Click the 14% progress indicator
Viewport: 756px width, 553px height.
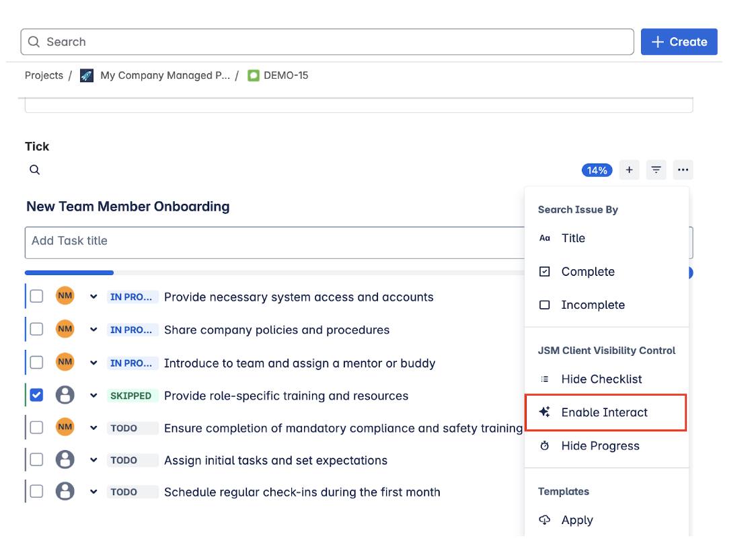(596, 170)
